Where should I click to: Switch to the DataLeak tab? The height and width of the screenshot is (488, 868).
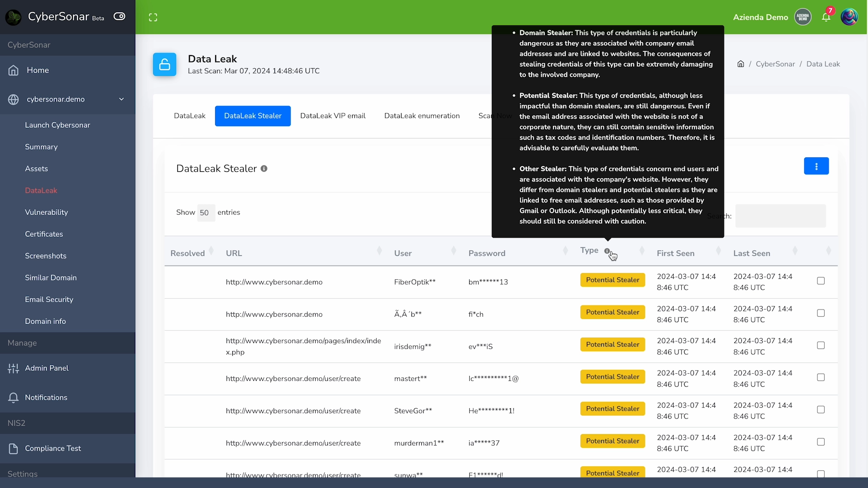189,116
